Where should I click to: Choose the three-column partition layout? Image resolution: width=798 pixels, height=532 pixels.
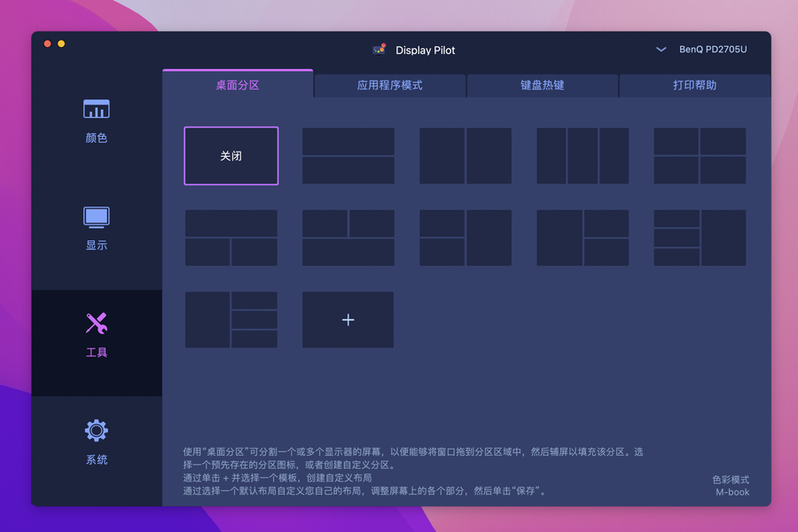point(583,156)
